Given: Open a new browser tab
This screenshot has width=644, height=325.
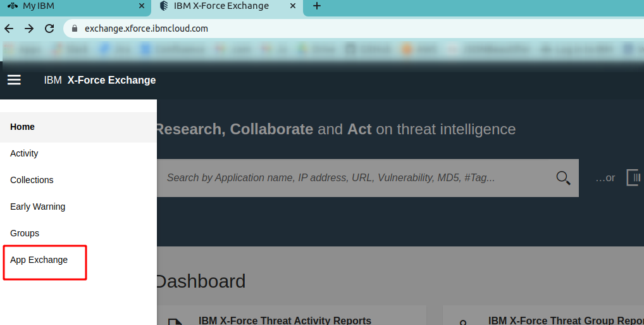Looking at the screenshot, I should [x=317, y=6].
